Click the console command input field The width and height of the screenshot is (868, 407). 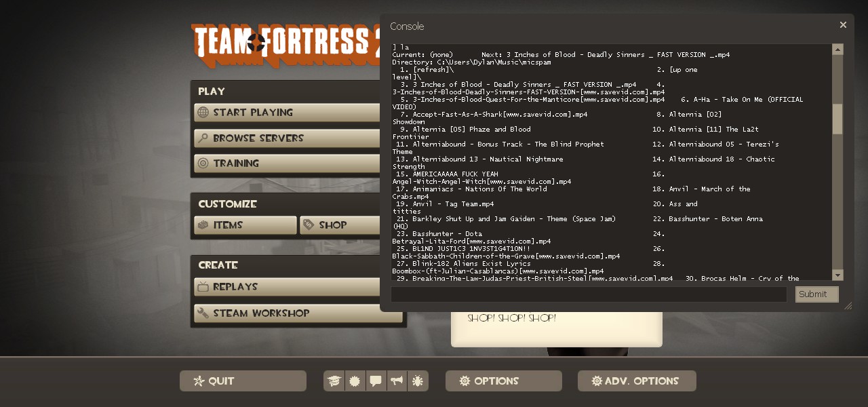click(x=588, y=294)
